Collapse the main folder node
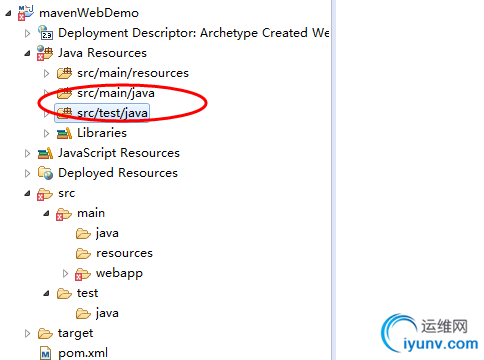The height and width of the screenshot is (360, 484). coord(46,213)
